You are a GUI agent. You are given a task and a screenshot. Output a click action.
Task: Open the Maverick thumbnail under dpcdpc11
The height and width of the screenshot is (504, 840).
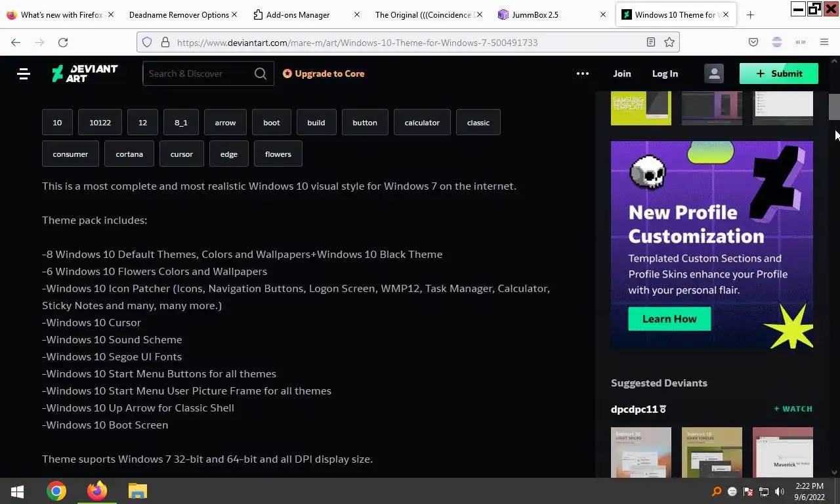783,452
